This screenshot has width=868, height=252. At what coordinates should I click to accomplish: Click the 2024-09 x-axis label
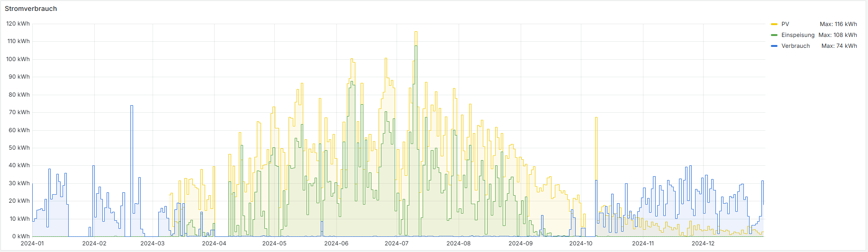point(521,243)
